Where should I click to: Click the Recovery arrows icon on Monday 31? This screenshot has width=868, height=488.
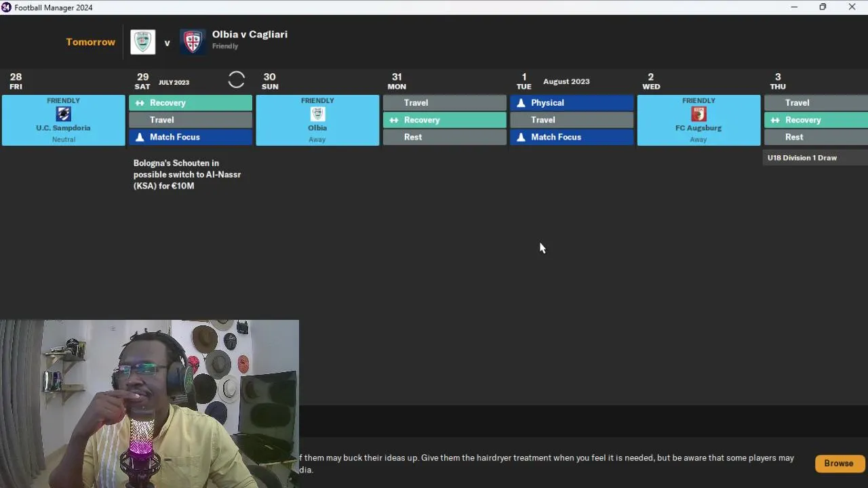[394, 120]
